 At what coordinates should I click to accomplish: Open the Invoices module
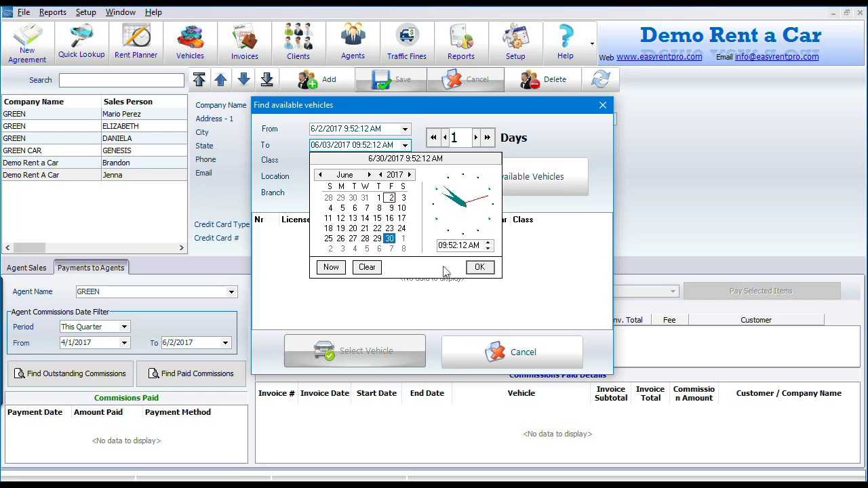(x=244, y=42)
